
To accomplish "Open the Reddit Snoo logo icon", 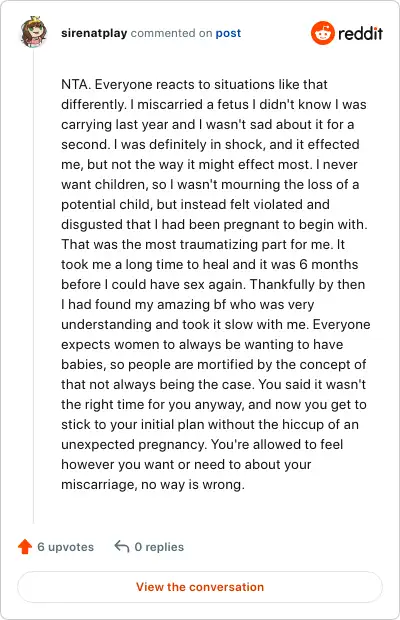I will (x=323, y=33).
